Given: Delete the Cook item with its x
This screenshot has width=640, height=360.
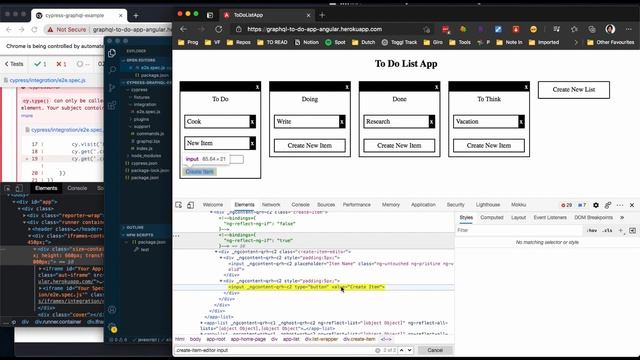Looking at the screenshot, I should coord(253,122).
